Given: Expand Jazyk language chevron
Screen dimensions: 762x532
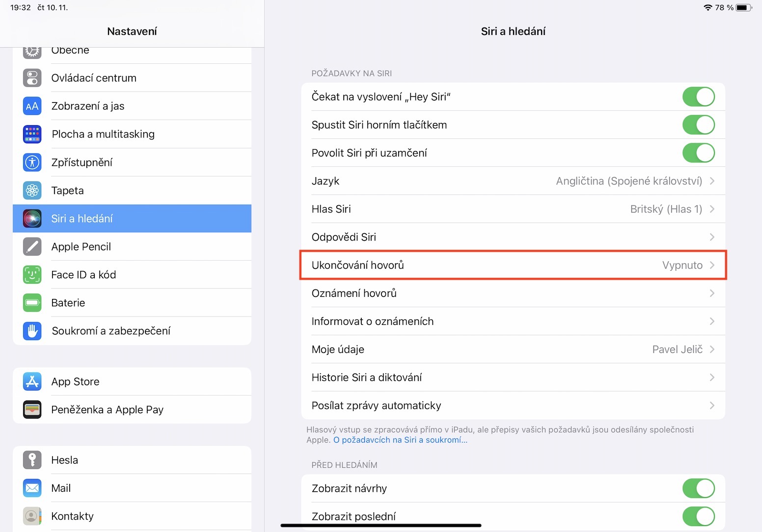Looking at the screenshot, I should pos(712,181).
